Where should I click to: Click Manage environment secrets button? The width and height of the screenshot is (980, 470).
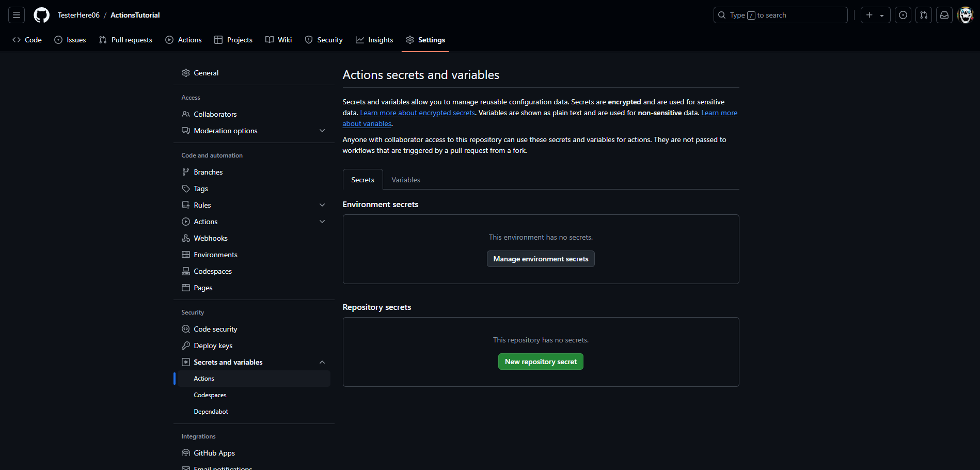point(541,259)
